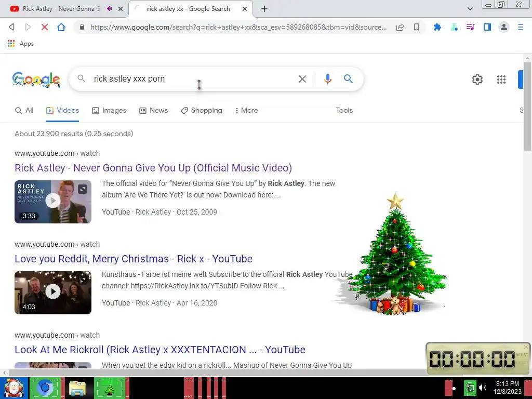Click the 'YouTube · Rick Astley · Apr 16, 2020' line

[159, 303]
